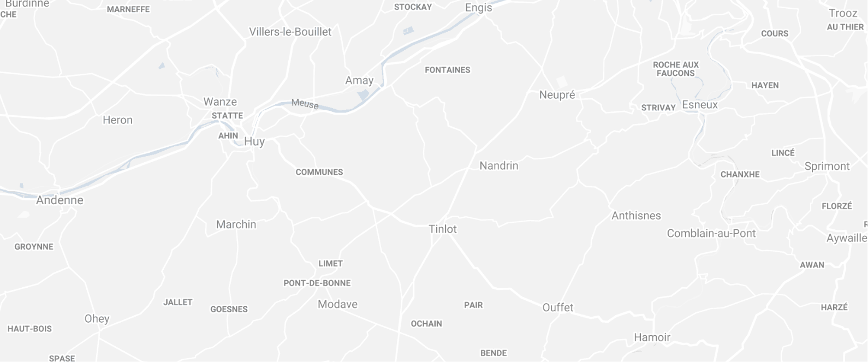Viewport: 868px width, 362px height.
Task: Select Marchin on the map
Action: click(236, 224)
